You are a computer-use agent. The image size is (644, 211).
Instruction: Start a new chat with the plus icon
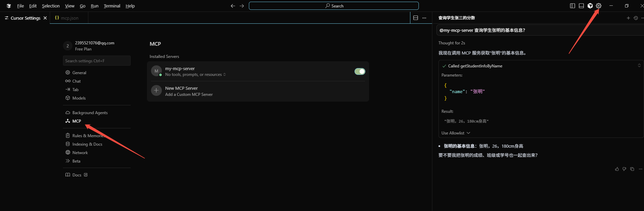[x=628, y=18]
